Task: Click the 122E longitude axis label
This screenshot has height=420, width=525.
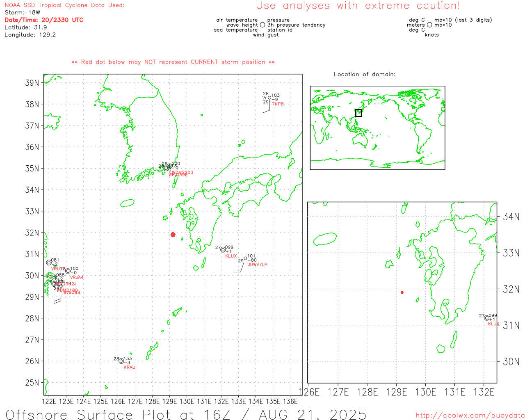Action: coord(50,401)
